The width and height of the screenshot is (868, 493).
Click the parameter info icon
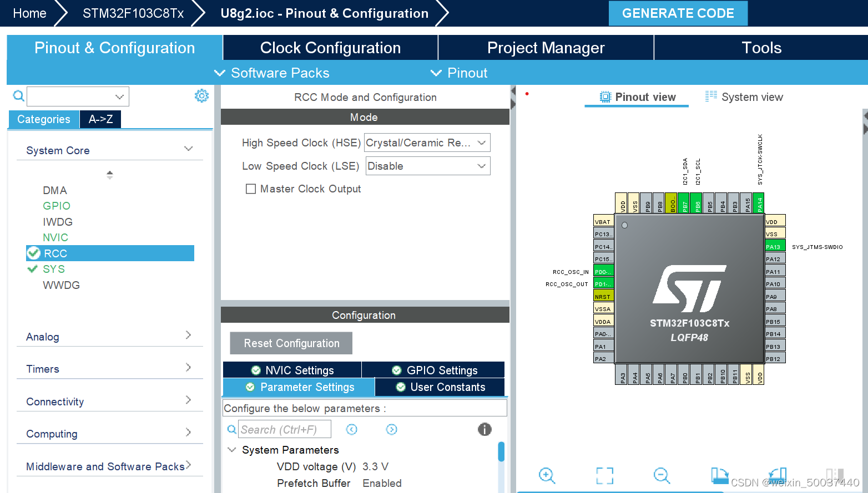click(x=485, y=429)
